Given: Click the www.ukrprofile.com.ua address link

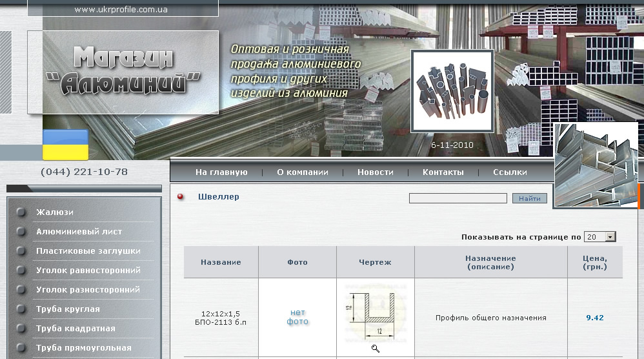Looking at the screenshot, I should pos(121,10).
